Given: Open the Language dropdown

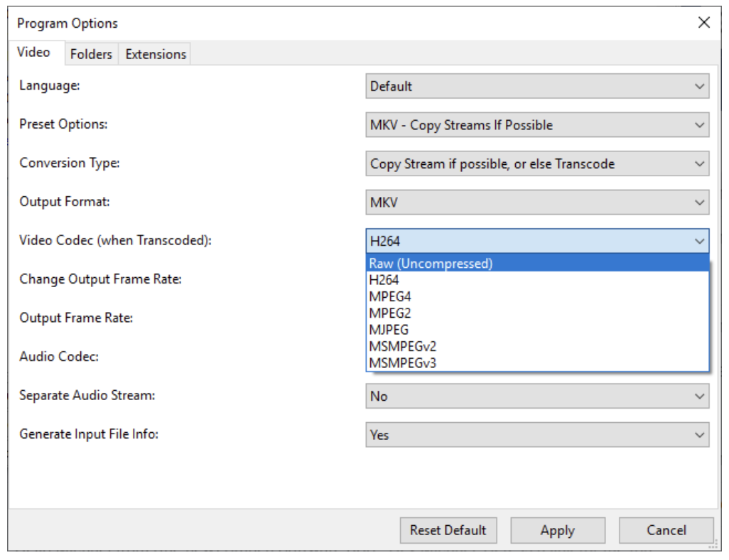Looking at the screenshot, I should (537, 86).
